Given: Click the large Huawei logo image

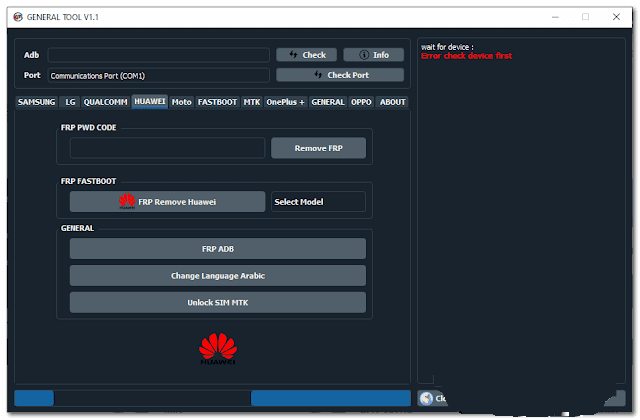Looking at the screenshot, I should click(x=218, y=349).
